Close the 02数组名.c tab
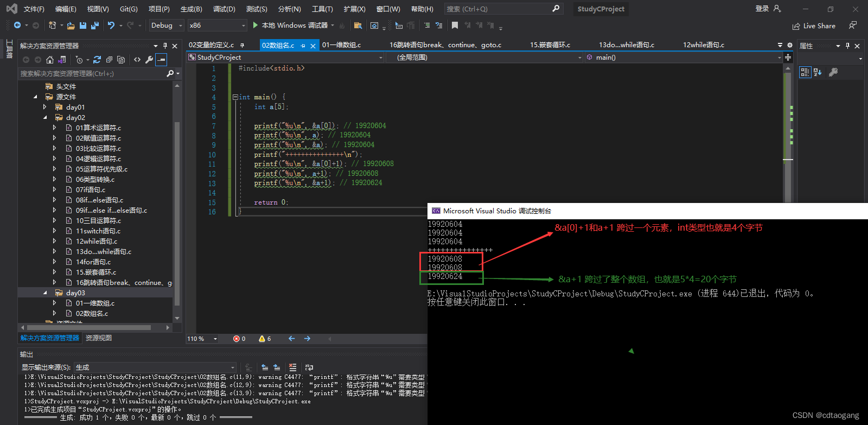This screenshot has height=425, width=868. point(313,46)
